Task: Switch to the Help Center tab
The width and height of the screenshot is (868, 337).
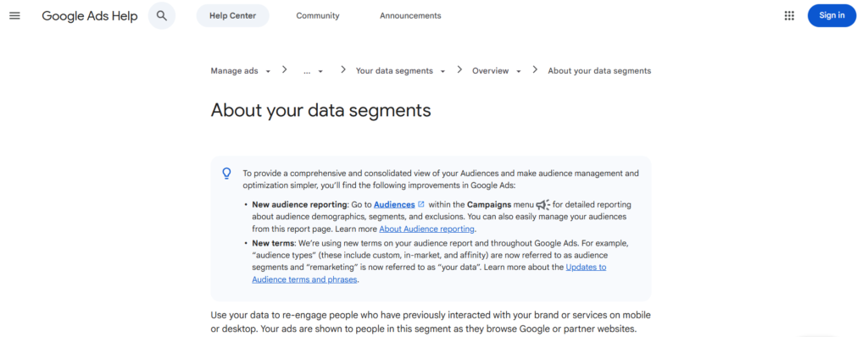Action: [x=232, y=15]
